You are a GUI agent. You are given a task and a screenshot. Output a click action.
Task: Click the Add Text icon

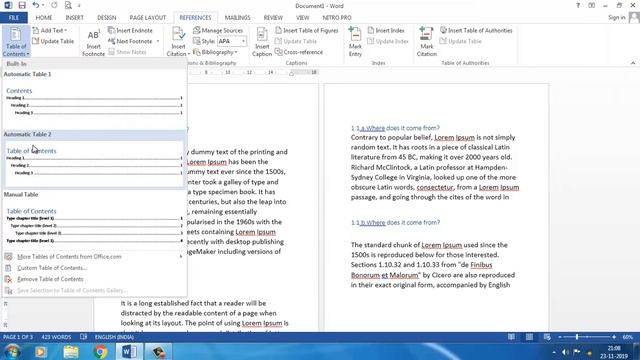pos(36,31)
